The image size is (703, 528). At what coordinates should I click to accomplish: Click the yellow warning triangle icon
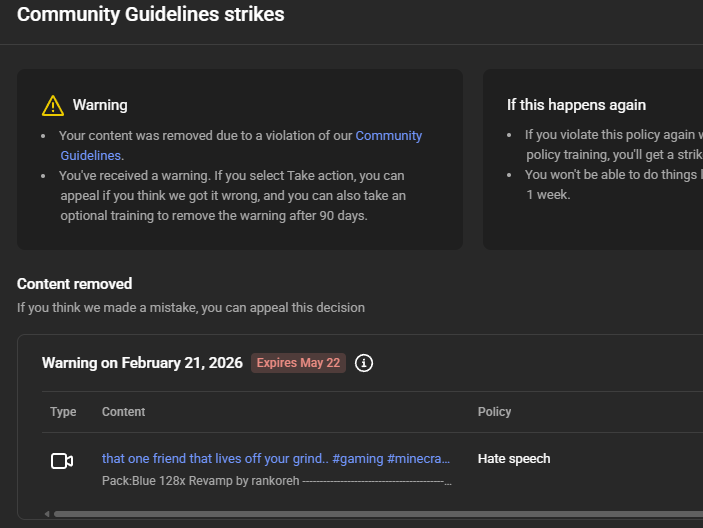pos(53,106)
